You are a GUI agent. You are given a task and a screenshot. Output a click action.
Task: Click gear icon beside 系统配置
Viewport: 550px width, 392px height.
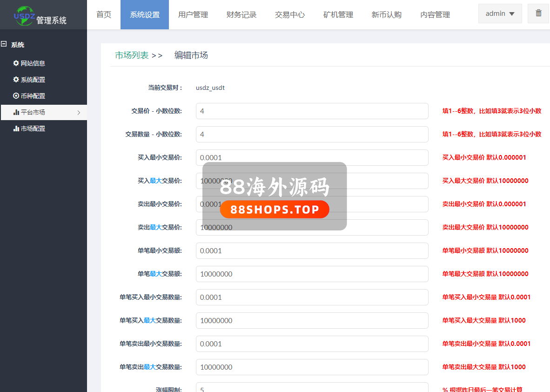16,80
